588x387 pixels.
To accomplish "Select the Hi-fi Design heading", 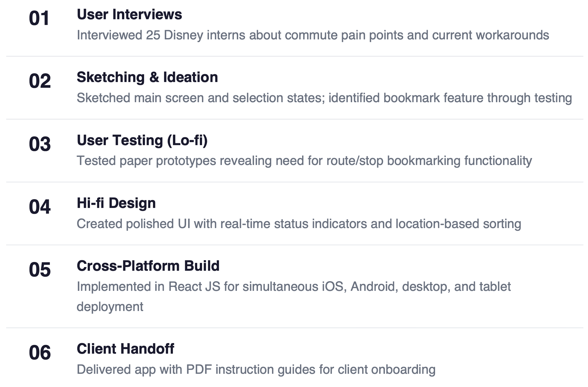I will click(116, 203).
